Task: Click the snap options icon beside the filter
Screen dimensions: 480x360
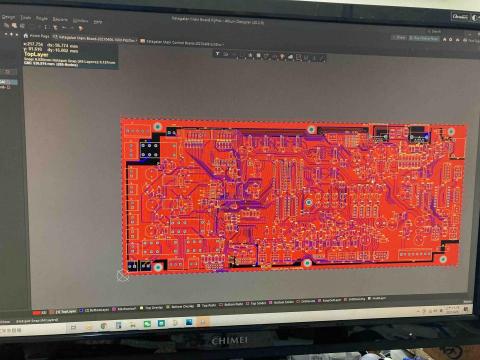Action: pos(226,54)
